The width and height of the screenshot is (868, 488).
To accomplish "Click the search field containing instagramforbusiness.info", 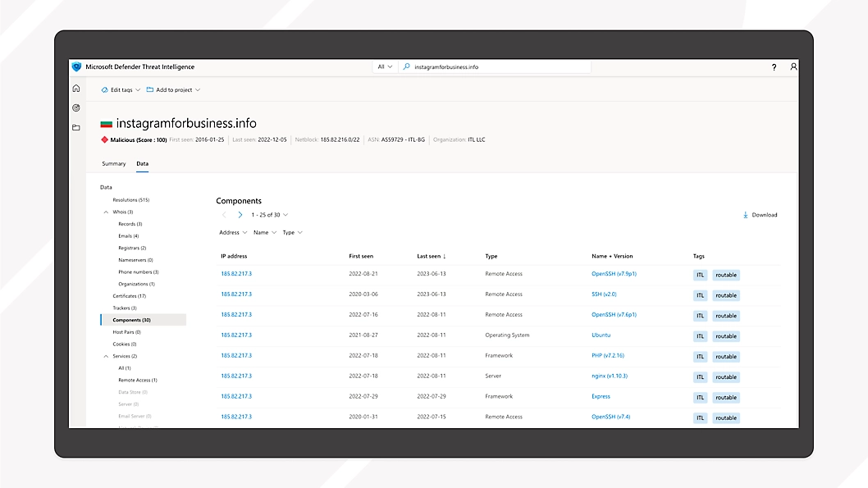I will pyautogui.click(x=499, y=67).
